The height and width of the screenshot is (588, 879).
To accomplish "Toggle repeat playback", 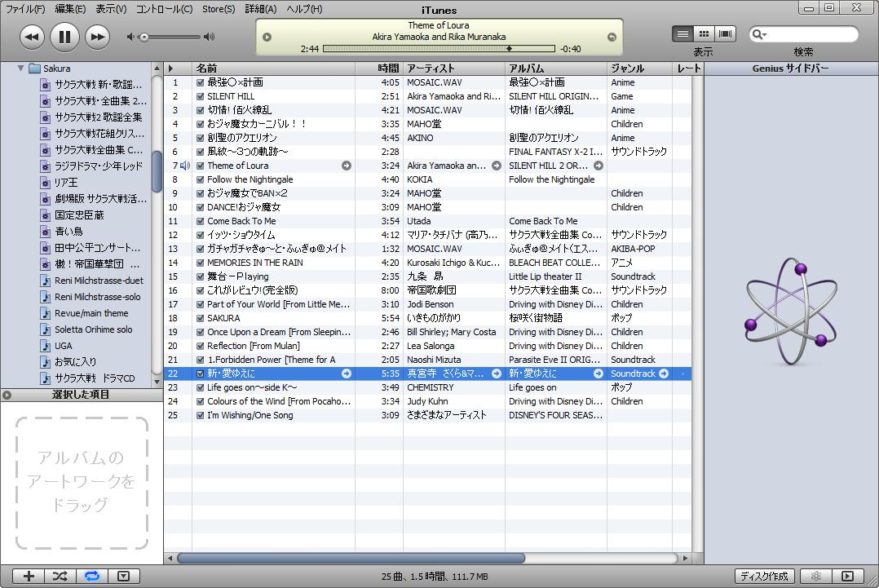I will [x=92, y=577].
